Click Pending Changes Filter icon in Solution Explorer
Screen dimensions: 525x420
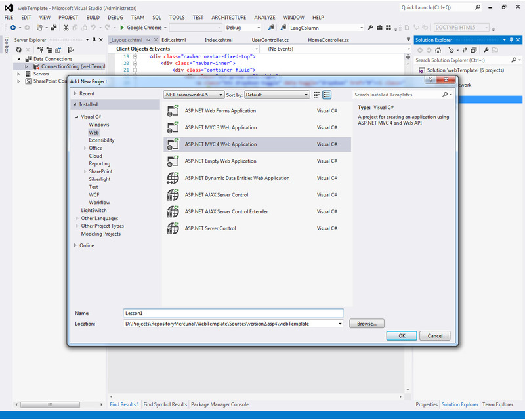(x=451, y=51)
